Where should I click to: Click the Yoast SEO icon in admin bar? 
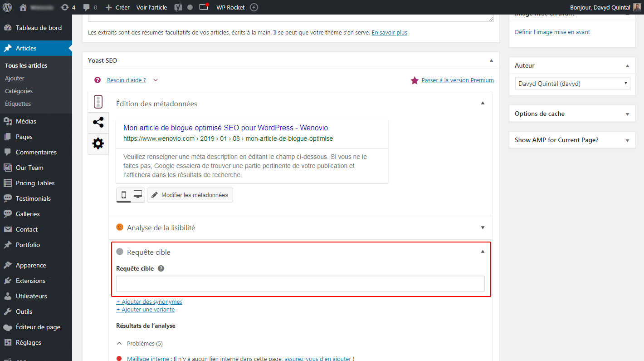click(179, 7)
